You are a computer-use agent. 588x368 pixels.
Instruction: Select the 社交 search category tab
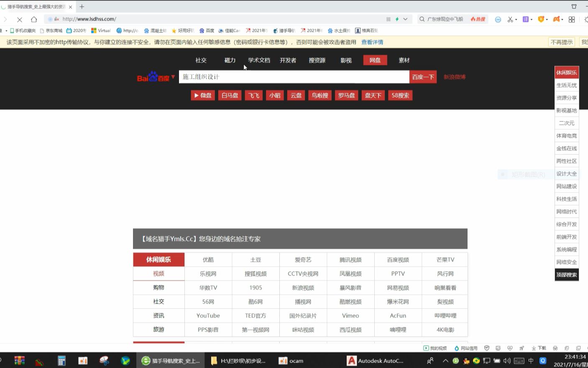coord(201,60)
